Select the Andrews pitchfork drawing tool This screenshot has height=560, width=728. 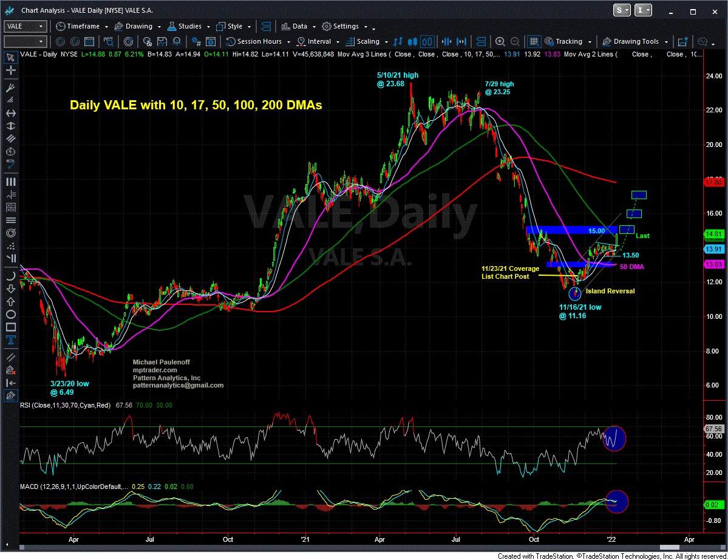[10, 87]
